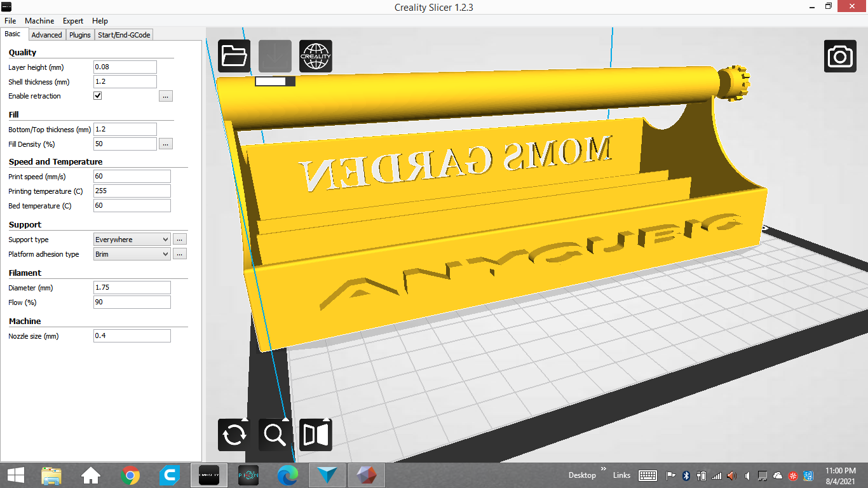The width and height of the screenshot is (868, 488).
Task: Open the Support type dropdown
Action: pyautogui.click(x=132, y=240)
